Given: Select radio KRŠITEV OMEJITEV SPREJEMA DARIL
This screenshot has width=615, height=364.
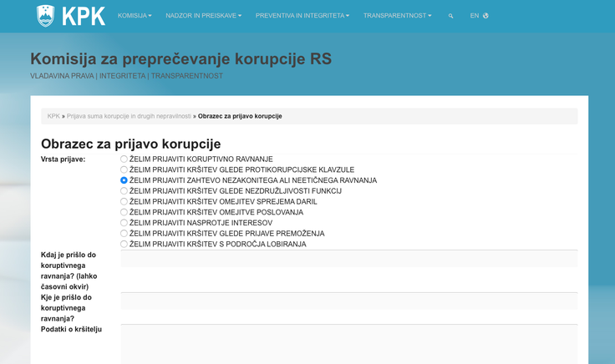Looking at the screenshot, I should click(x=124, y=201).
